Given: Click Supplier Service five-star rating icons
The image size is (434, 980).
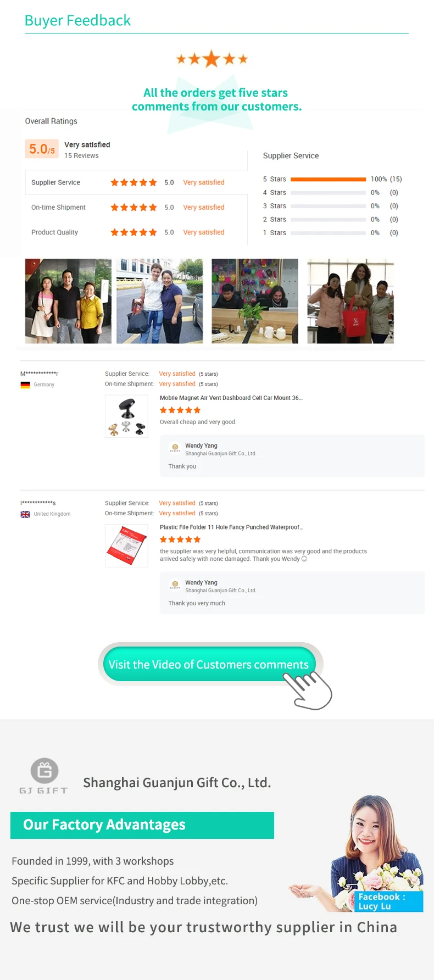Looking at the screenshot, I should [133, 182].
